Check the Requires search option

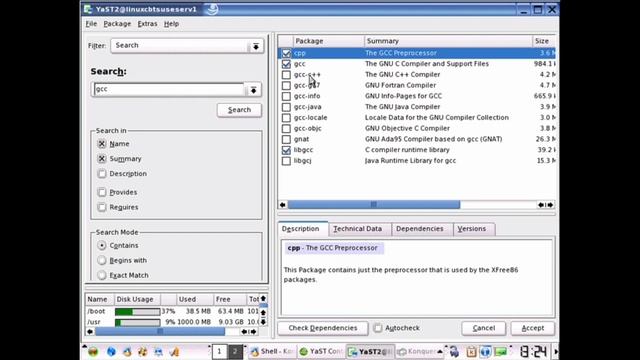pos(102,207)
